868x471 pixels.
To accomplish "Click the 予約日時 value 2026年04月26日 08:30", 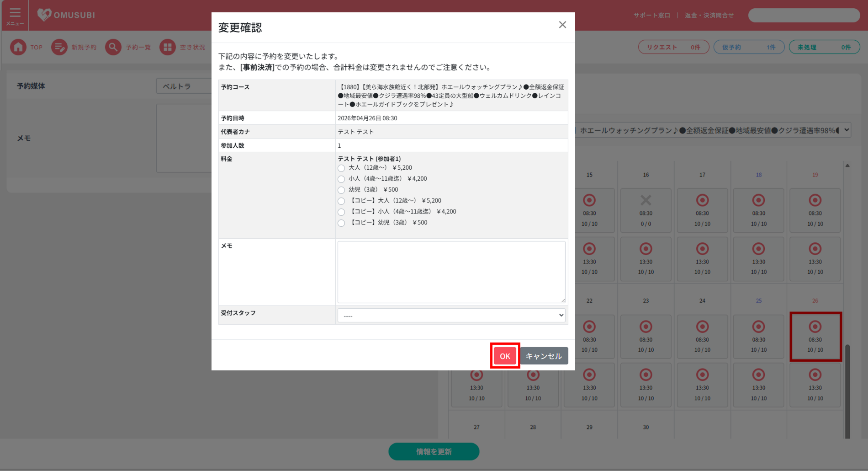I will coord(367,118).
